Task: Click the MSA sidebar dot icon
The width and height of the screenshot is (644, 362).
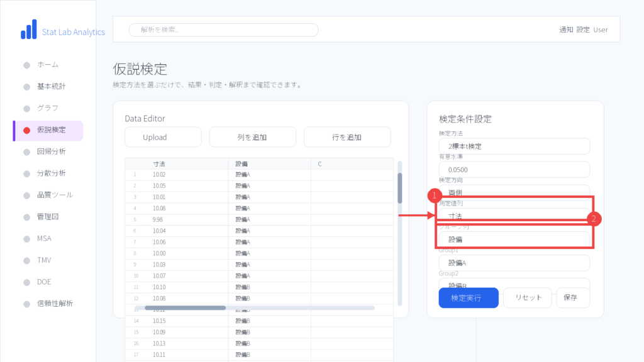Action: click(x=26, y=239)
